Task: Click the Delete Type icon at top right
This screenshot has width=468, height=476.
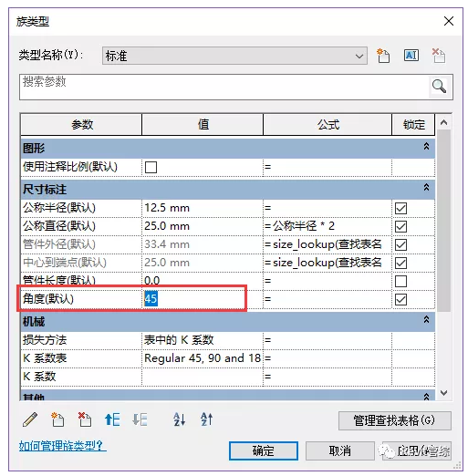Action: [439, 56]
